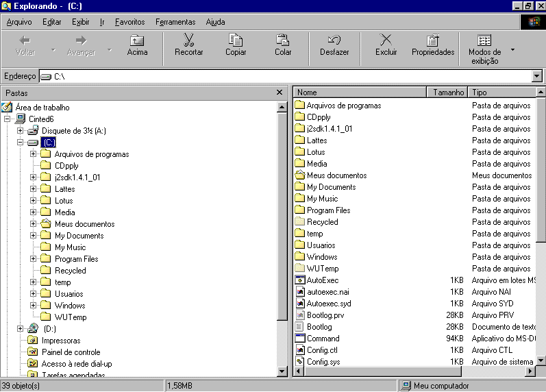Select AutoExec batch file icon

tap(299, 280)
